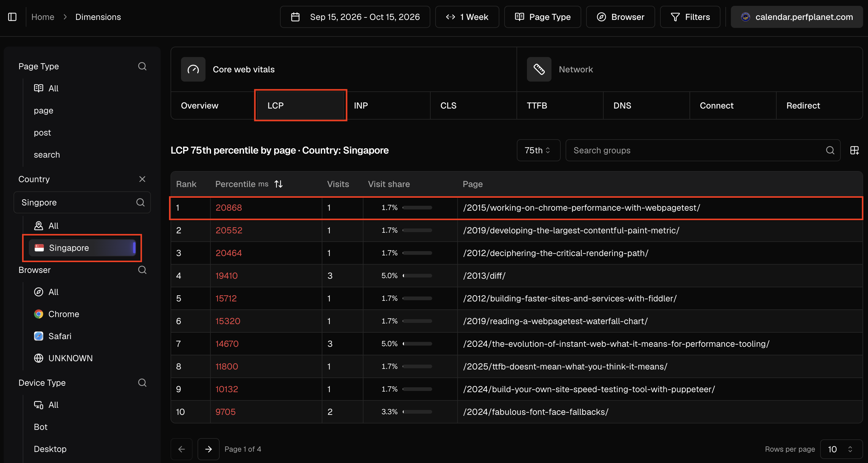
Task: Toggle the sidebar panel icon
Action: 12,17
